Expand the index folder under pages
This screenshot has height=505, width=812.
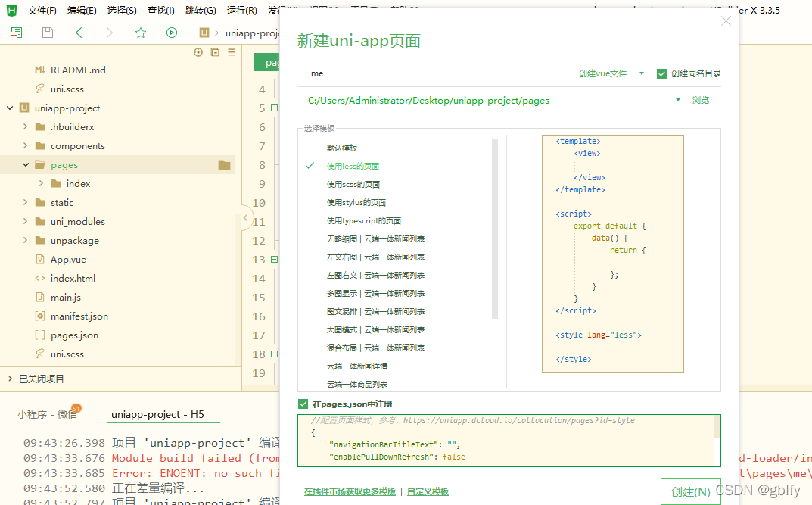[41, 183]
